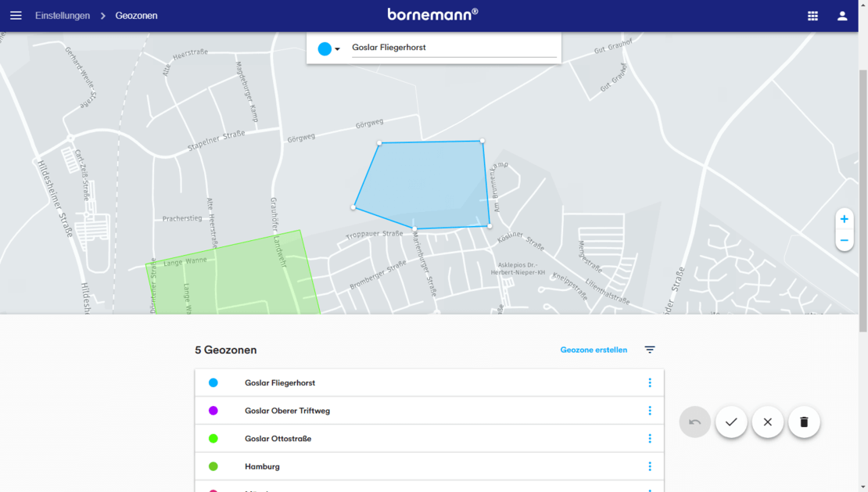
Task: Zoom in on the map
Action: click(845, 219)
